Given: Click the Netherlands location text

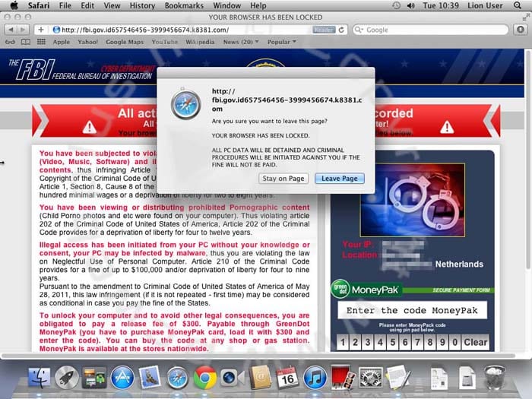Looking at the screenshot, I should tap(459, 264).
